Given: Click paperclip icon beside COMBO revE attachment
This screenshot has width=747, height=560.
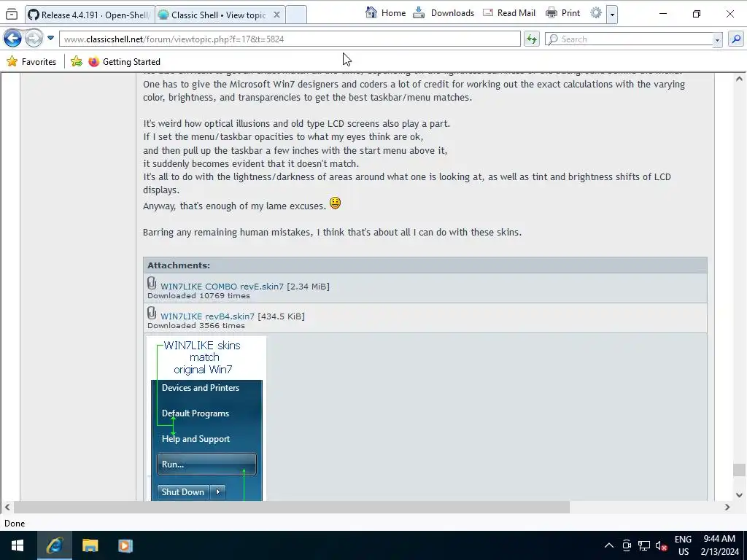Looking at the screenshot, I should pyautogui.click(x=152, y=284).
